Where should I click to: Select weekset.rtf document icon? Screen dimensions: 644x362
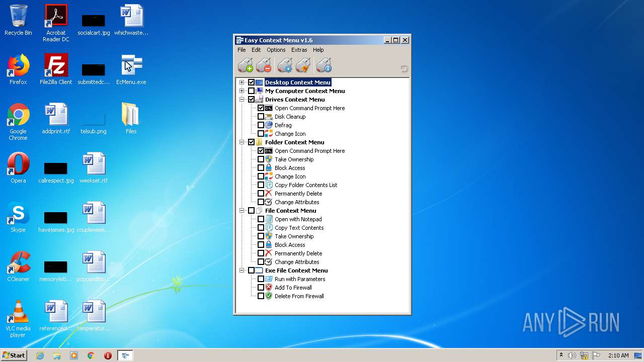click(94, 168)
